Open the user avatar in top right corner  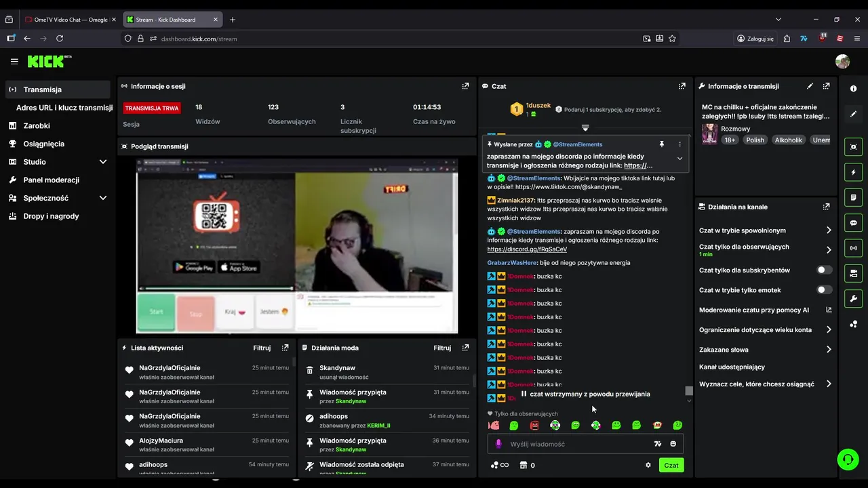coord(842,62)
